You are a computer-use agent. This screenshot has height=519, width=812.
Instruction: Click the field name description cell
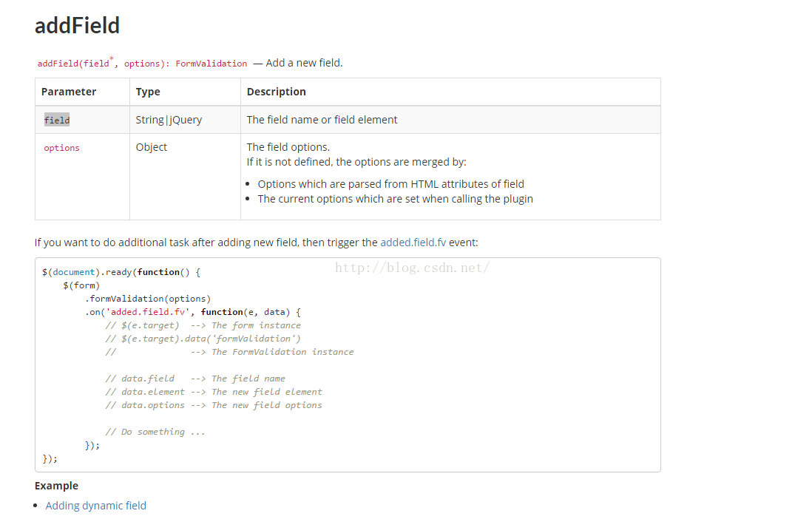pyautogui.click(x=322, y=120)
